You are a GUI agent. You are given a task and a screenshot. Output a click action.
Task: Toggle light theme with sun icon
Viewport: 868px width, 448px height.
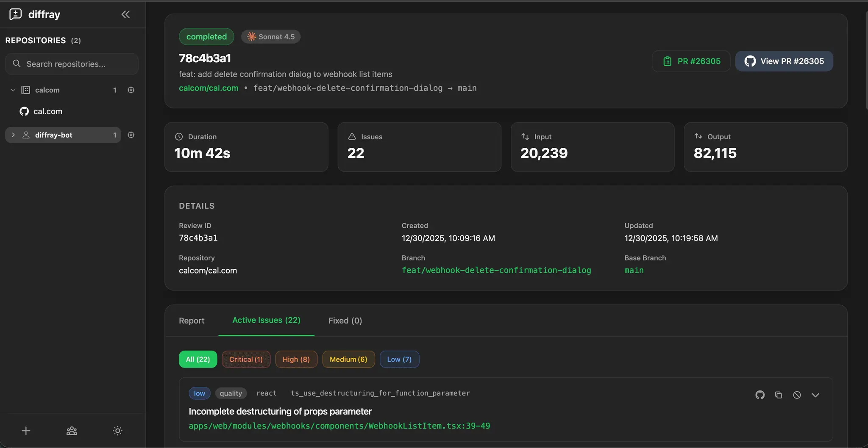pyautogui.click(x=118, y=431)
